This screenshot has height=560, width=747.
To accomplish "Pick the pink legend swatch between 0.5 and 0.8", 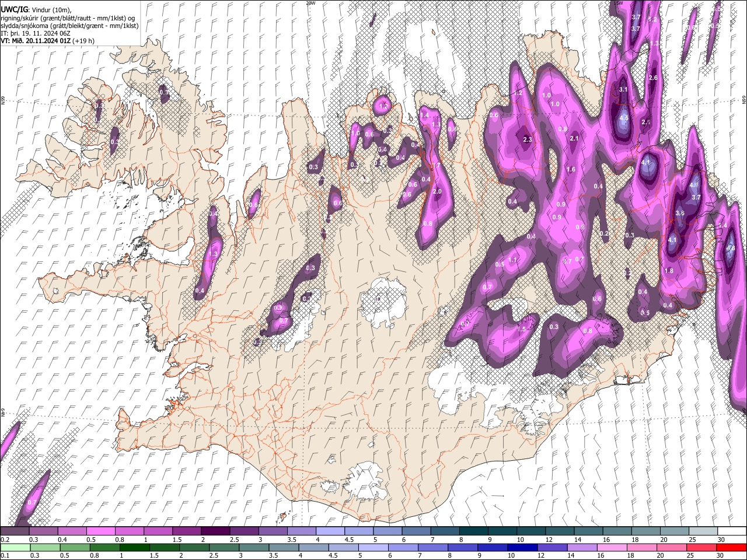I will (100, 531).
